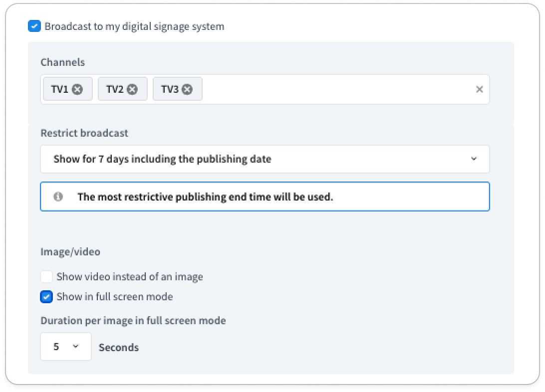This screenshot has height=392, width=545.
Task: Remove the TV3 channel tag
Action: (187, 89)
